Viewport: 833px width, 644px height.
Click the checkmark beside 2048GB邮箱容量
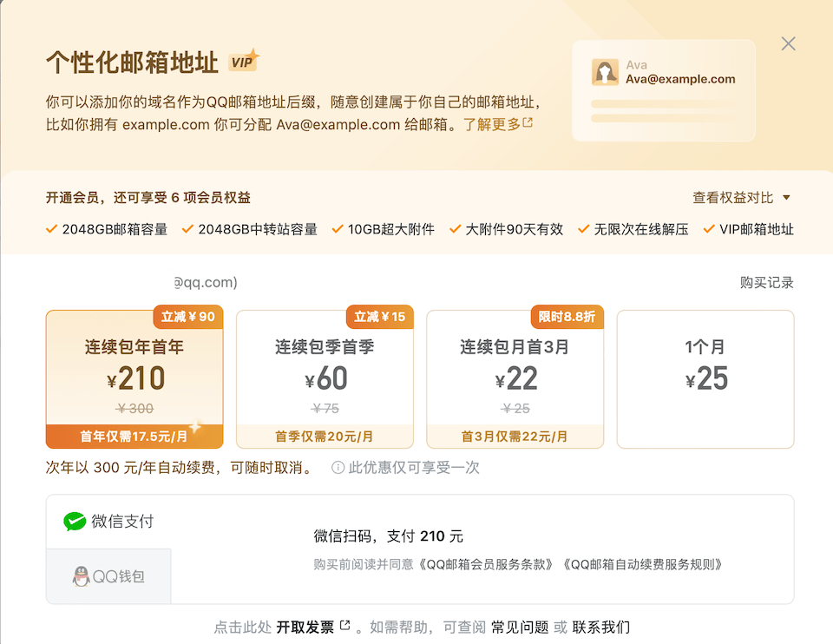coord(51,229)
